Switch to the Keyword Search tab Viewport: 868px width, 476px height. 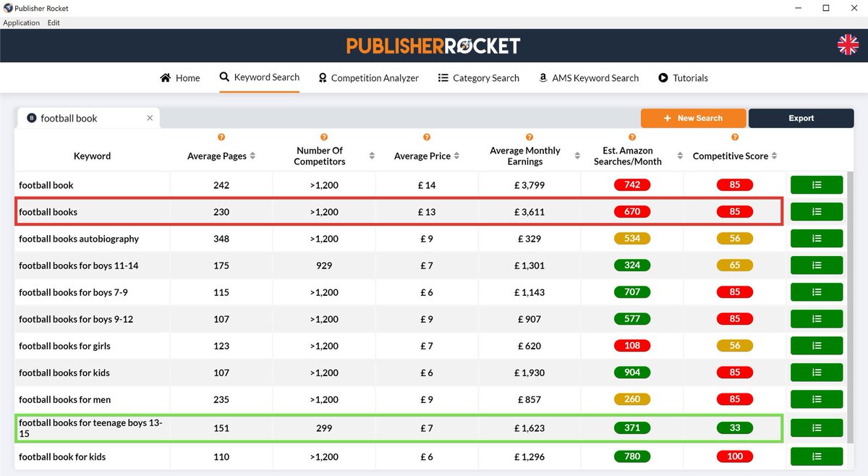click(260, 77)
